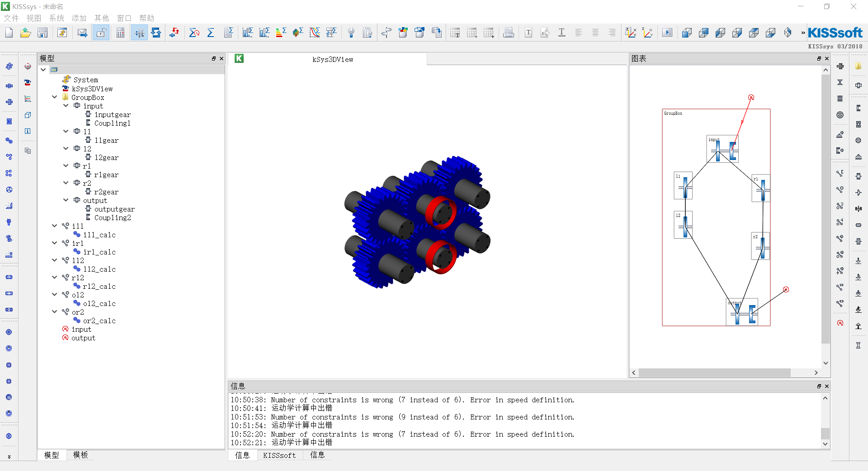Click the play animation button icon
868x471 pixels.
(667, 33)
